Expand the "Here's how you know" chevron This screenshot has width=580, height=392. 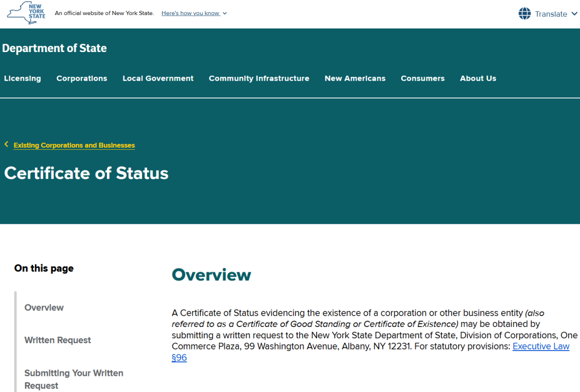click(x=224, y=13)
